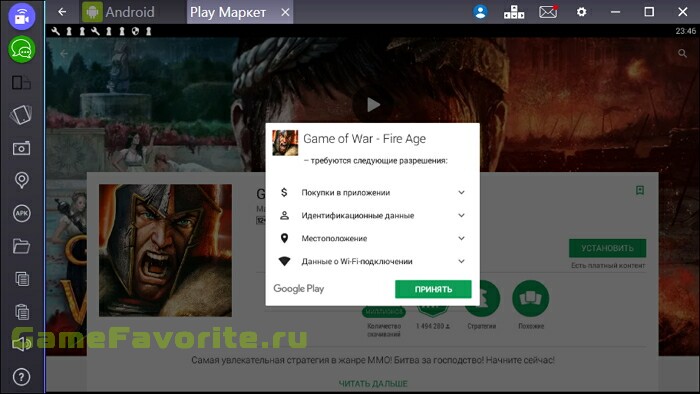Play the game trailer video
The image size is (700, 394).
[x=373, y=105]
